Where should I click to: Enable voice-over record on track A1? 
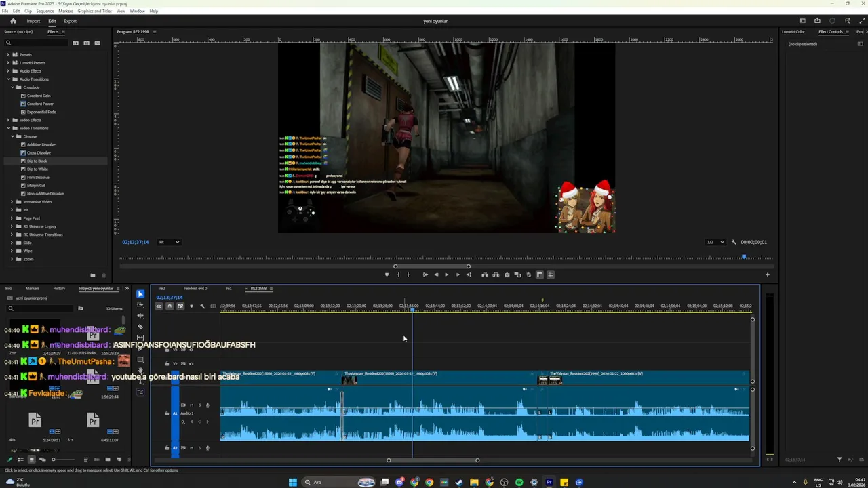[x=208, y=405]
